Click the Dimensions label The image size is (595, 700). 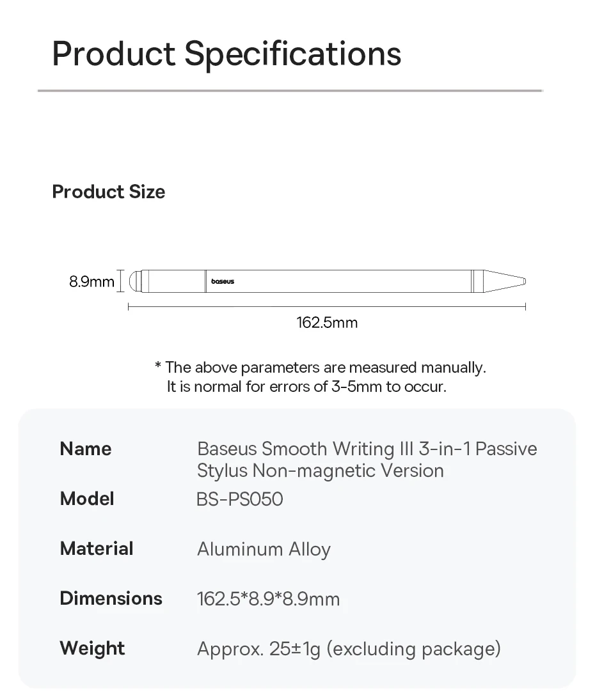111,598
